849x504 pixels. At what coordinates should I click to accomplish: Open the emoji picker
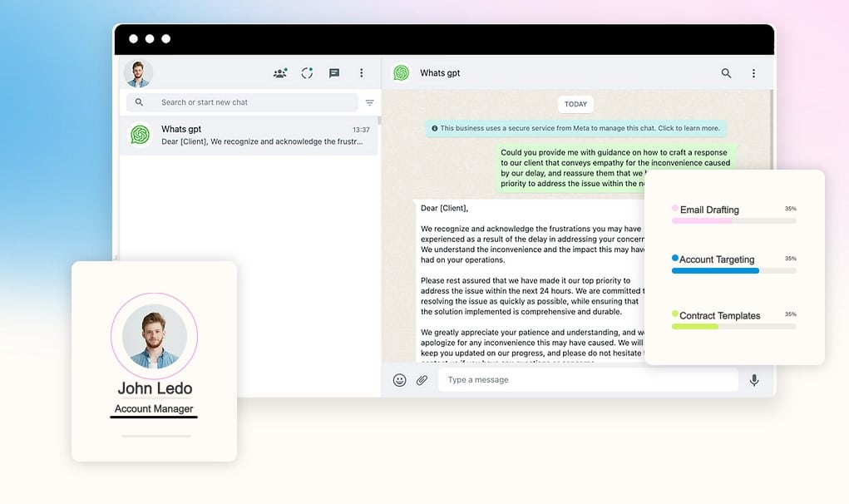coord(400,380)
